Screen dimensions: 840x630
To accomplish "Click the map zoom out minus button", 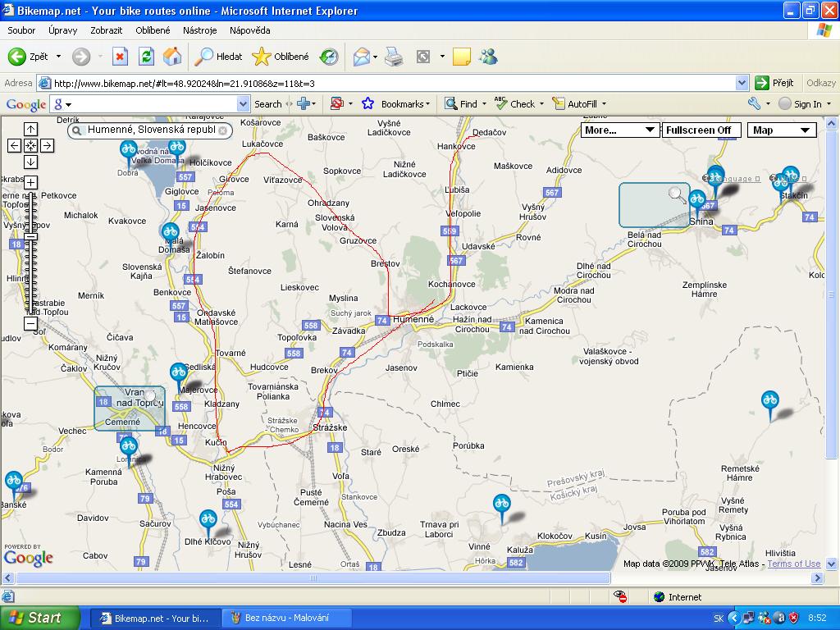I will [x=30, y=323].
